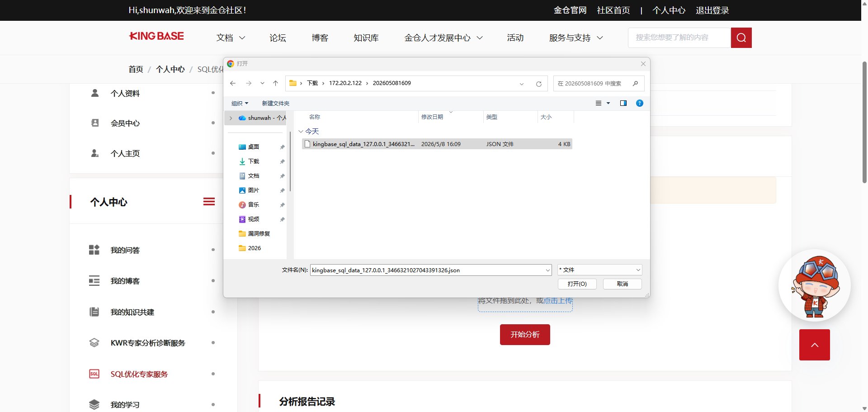The width and height of the screenshot is (868, 412).
Task: Sort files by 修改日期 column header
Action: click(450, 117)
